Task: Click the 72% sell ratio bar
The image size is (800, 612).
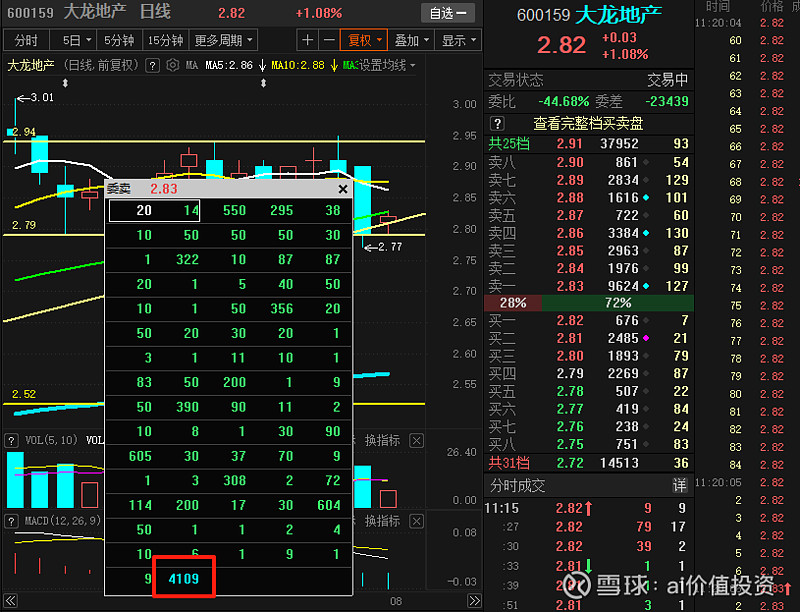Action: (617, 303)
